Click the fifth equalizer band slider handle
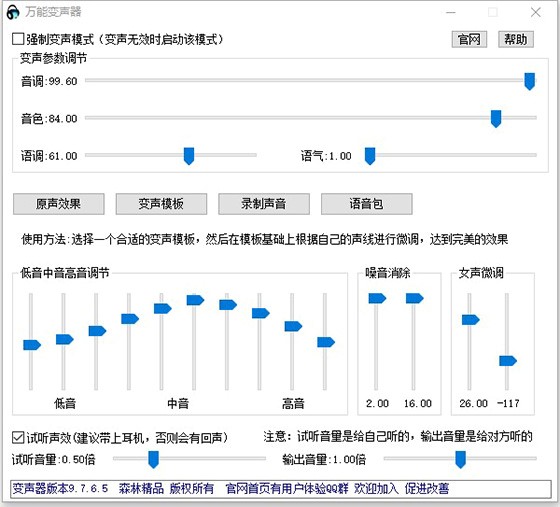This screenshot has width=560, height=507. [x=162, y=308]
